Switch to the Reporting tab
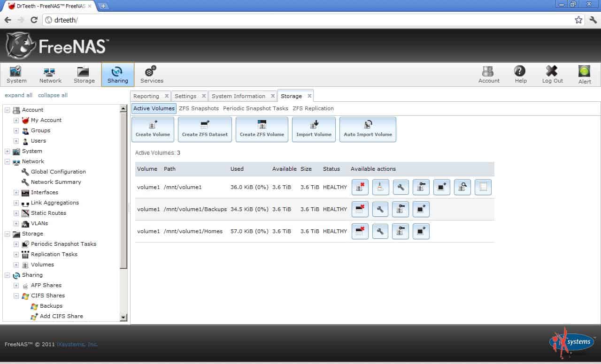The image size is (601, 364). click(146, 96)
